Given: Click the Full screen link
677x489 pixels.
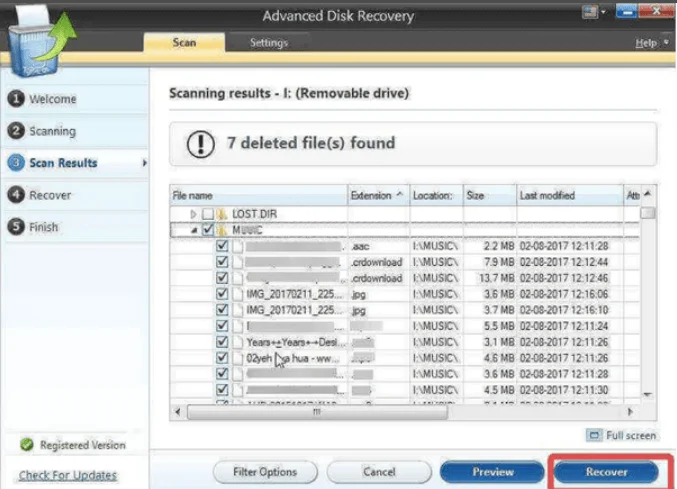Looking at the screenshot, I should pos(631,435).
